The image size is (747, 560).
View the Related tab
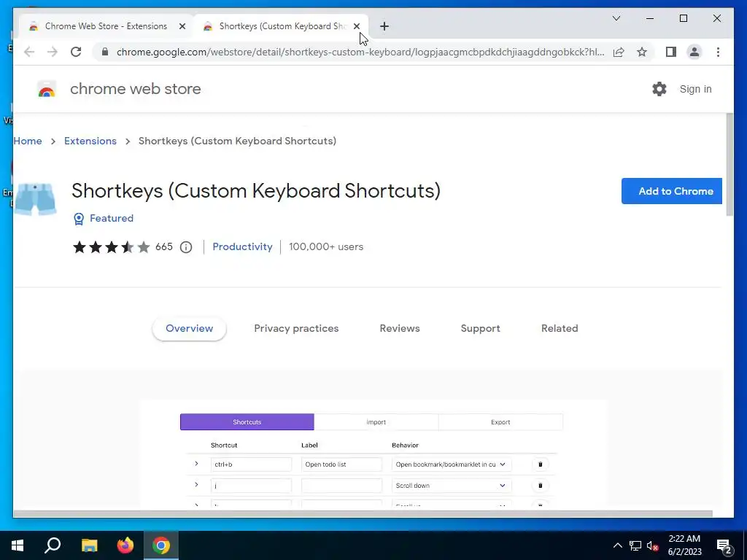coord(560,329)
